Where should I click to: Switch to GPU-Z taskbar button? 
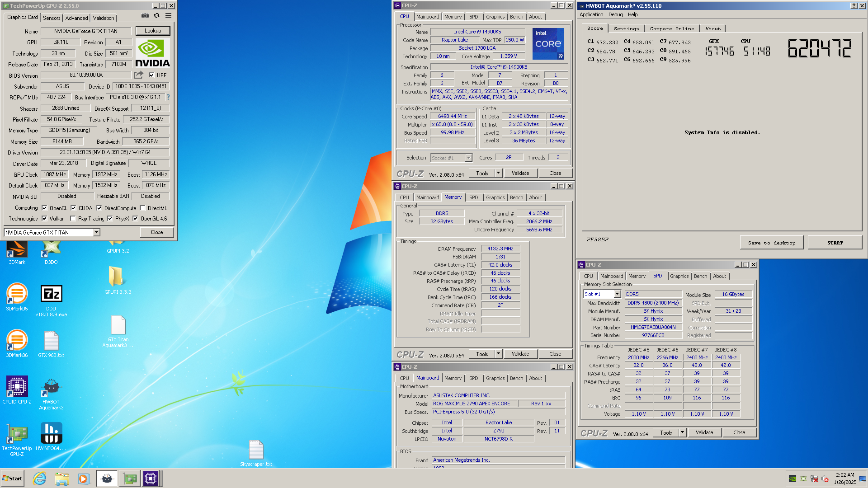click(129, 479)
